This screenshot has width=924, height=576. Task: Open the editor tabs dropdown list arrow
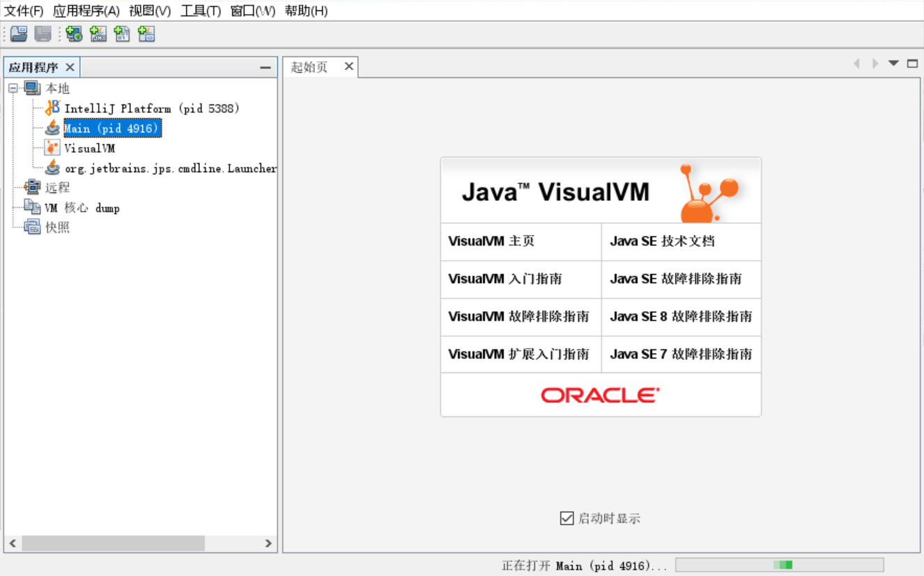[893, 63]
